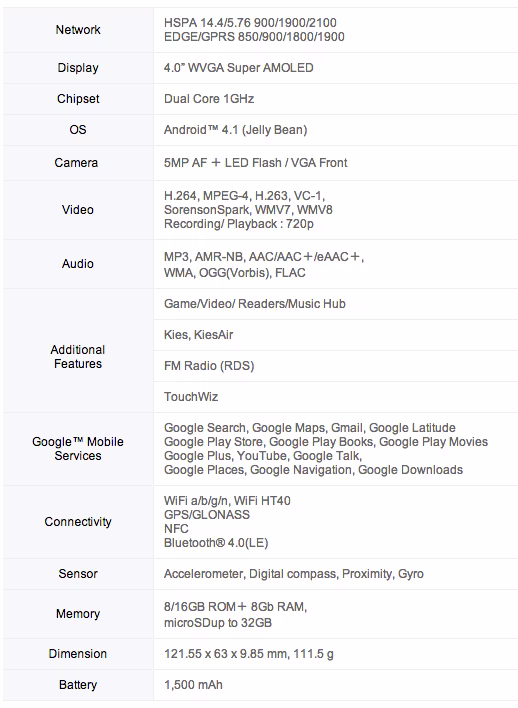Select the Dual Core 1GHz value
The width and height of the screenshot is (518, 708).
pos(209,99)
